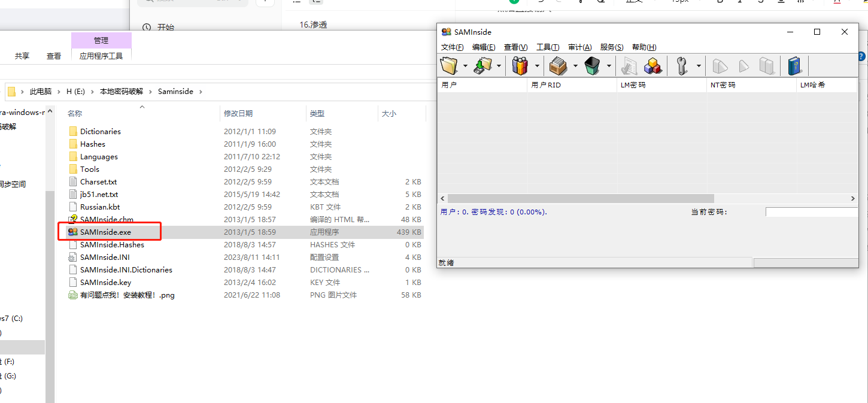This screenshot has height=403, width=868.
Task: Click the file box icon in toolbar
Action: [559, 65]
